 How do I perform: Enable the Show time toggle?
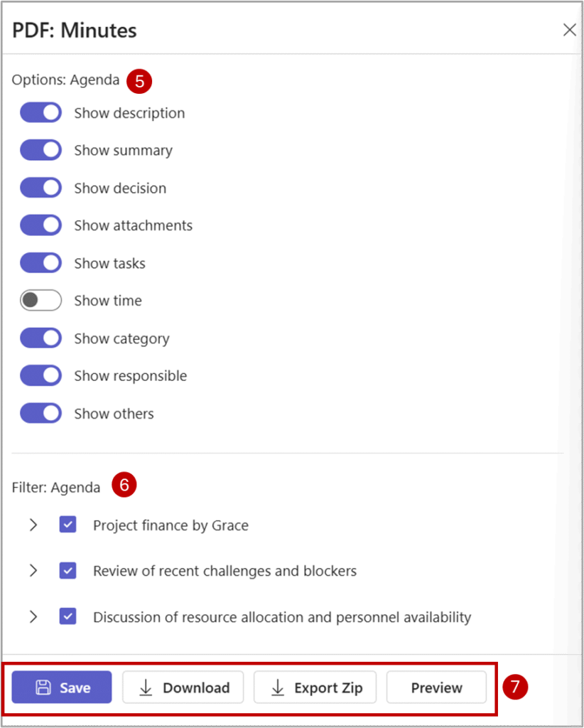coord(41,301)
